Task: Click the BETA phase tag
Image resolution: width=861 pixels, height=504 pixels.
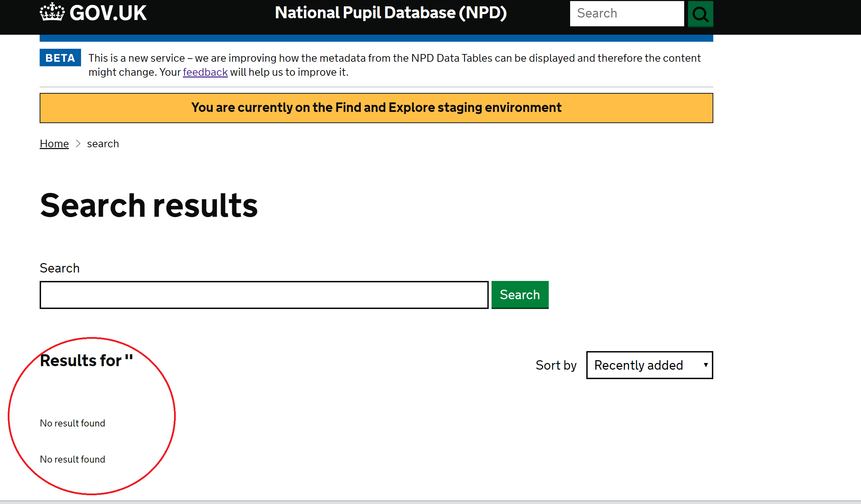Action: click(60, 58)
